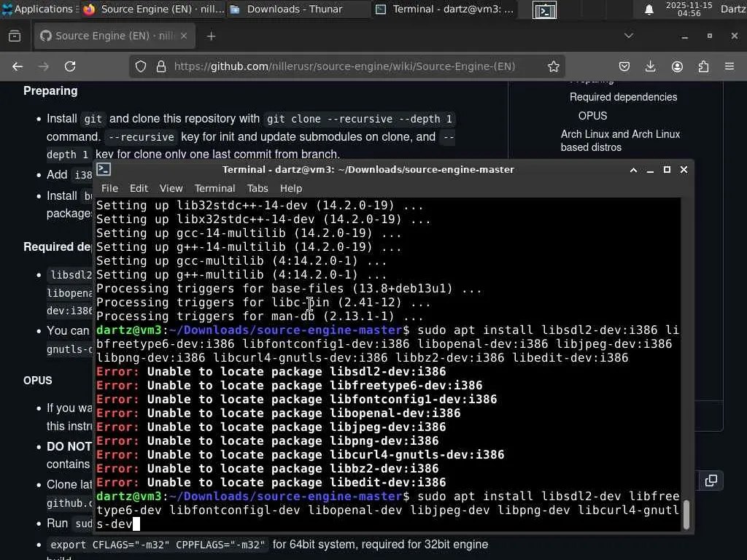This screenshot has width=747, height=560.
Task: Click the panel clock showing 2025-11-15
Action: pos(689,9)
